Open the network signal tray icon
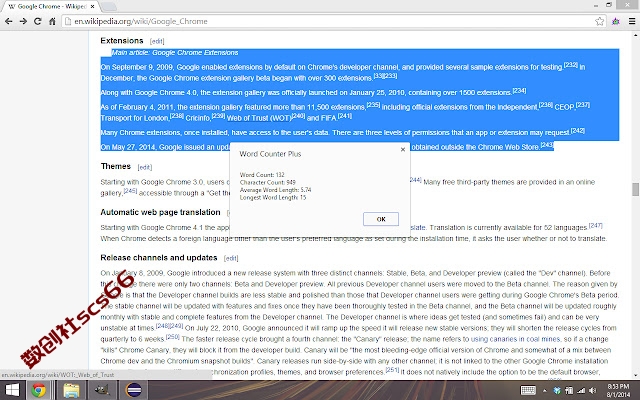640x400 pixels. pyautogui.click(x=581, y=391)
